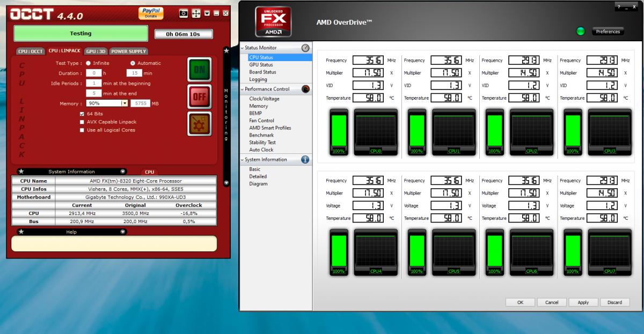The height and width of the screenshot is (334, 644).
Task: Open the Auto Clock item
Action: point(261,150)
